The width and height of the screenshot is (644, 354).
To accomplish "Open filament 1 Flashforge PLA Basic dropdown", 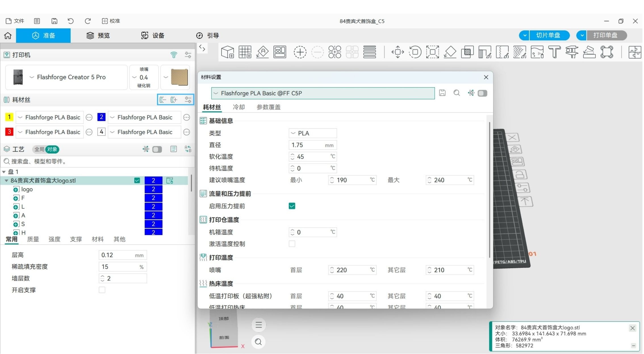I will 50,117.
